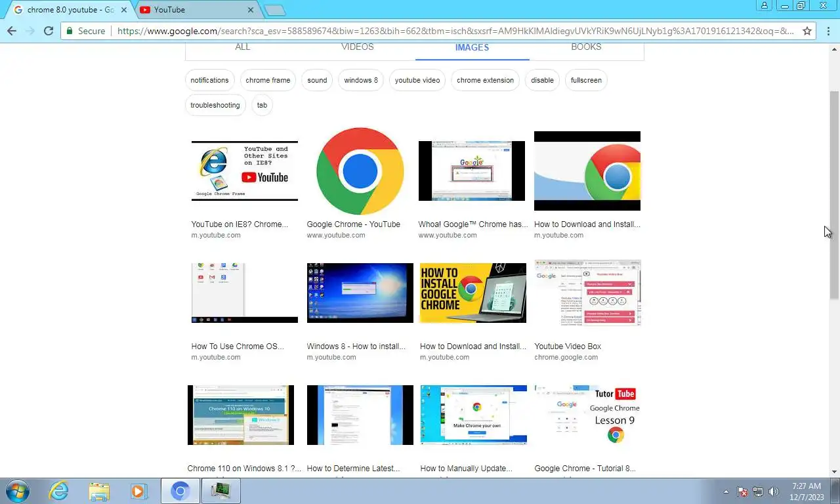Launch Internet Explorer from taskbar
This screenshot has height=504, width=840.
click(59, 491)
